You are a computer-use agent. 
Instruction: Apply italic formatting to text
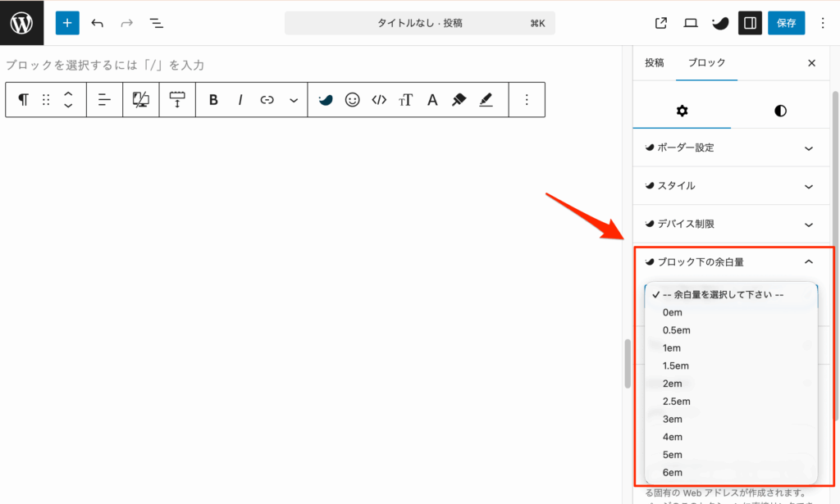(x=240, y=100)
